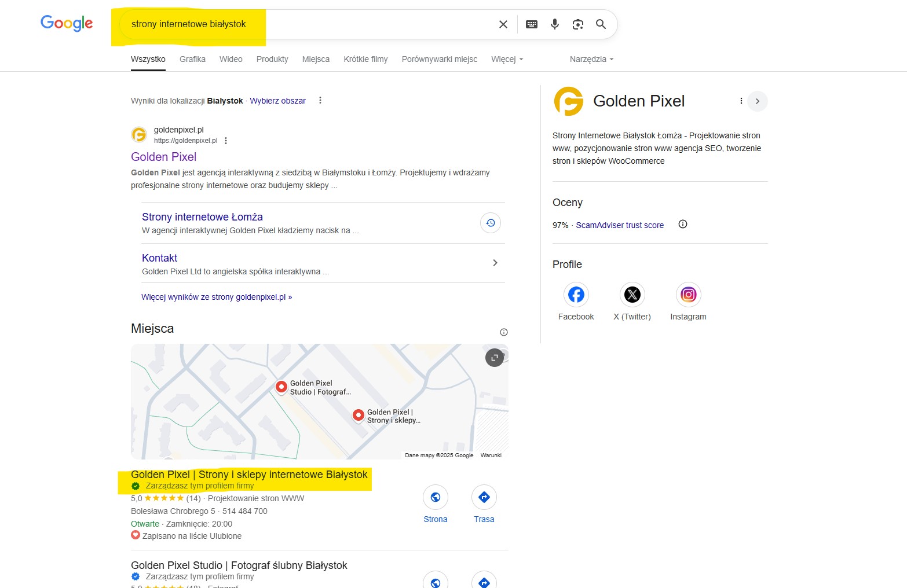Viewport: 907px width, 588px height.
Task: Open Google Lens image search
Action: [578, 24]
